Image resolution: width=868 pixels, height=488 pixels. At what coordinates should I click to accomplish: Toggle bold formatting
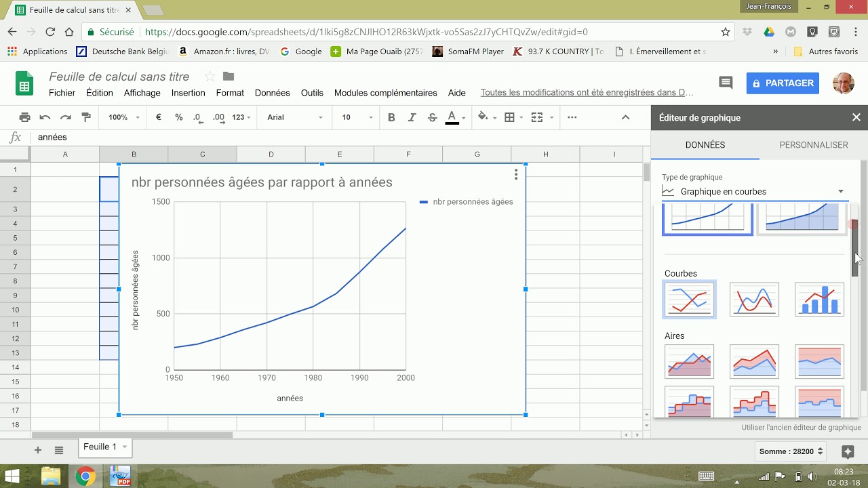391,117
